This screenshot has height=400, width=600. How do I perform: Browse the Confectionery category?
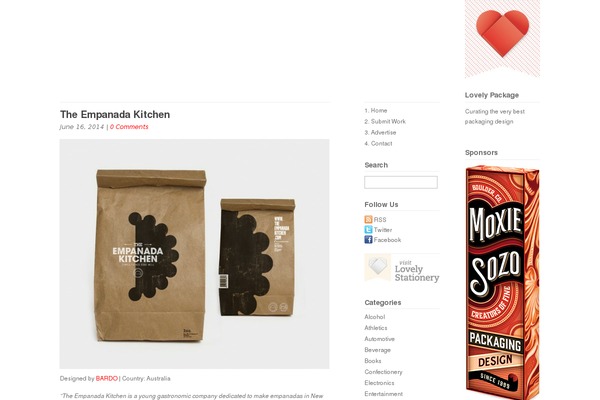click(383, 372)
